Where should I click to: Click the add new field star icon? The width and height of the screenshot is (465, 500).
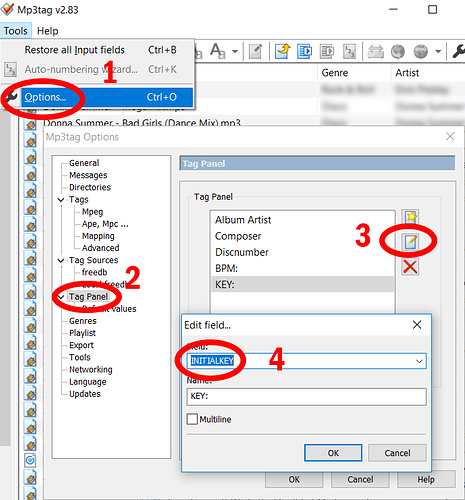(410, 218)
